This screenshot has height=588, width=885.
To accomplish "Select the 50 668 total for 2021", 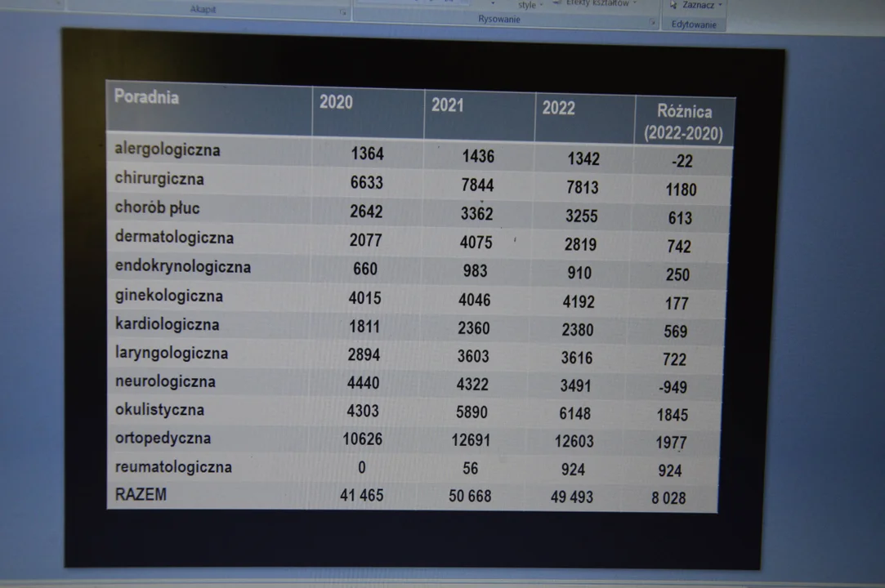I will (x=470, y=496).
